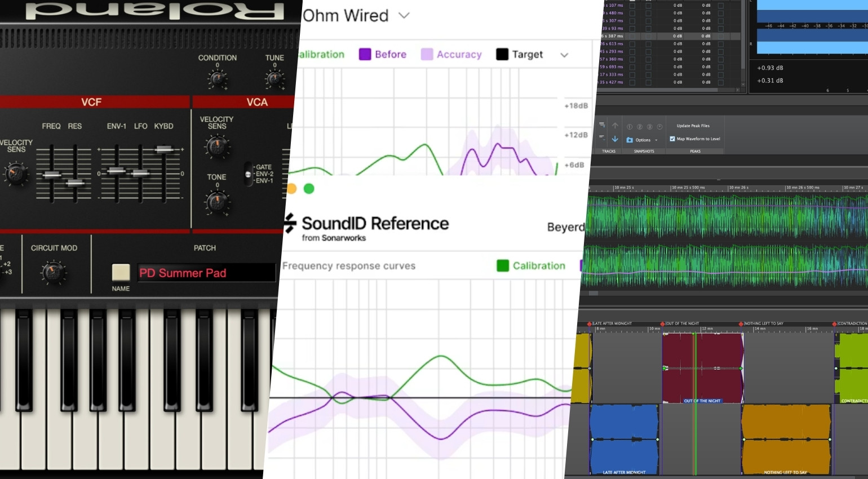The height and width of the screenshot is (479, 868).
Task: Recall snapshot number 2 in WaveLab
Action: tap(640, 127)
